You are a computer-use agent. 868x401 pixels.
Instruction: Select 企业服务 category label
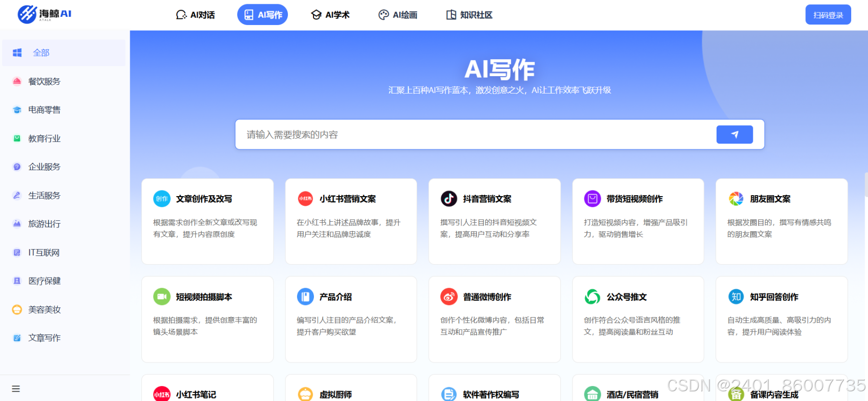44,167
